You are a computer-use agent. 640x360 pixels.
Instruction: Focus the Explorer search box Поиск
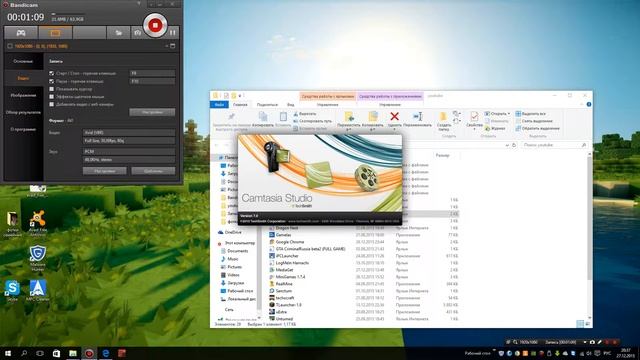point(555,145)
